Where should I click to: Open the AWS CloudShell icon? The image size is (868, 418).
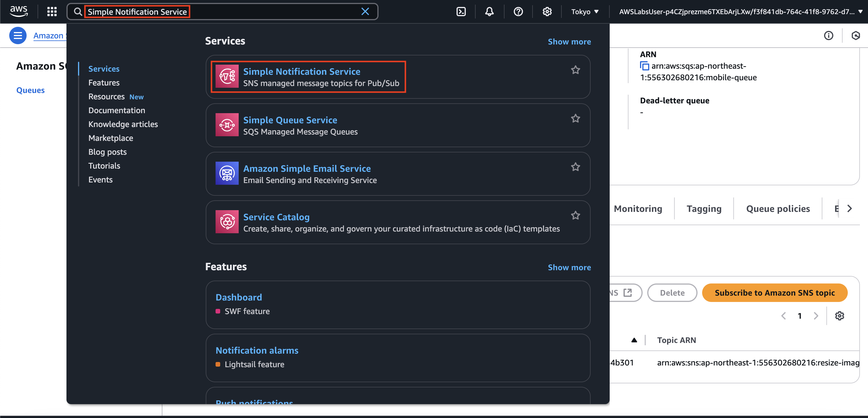coord(461,12)
